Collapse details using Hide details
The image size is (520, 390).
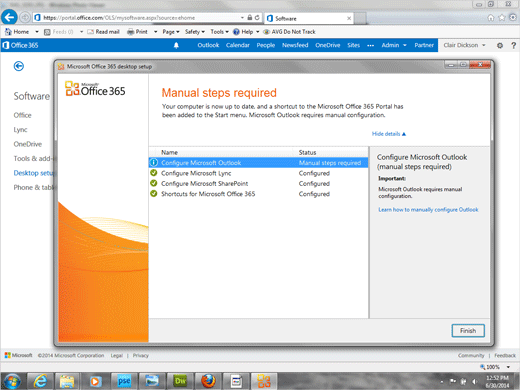click(389, 134)
